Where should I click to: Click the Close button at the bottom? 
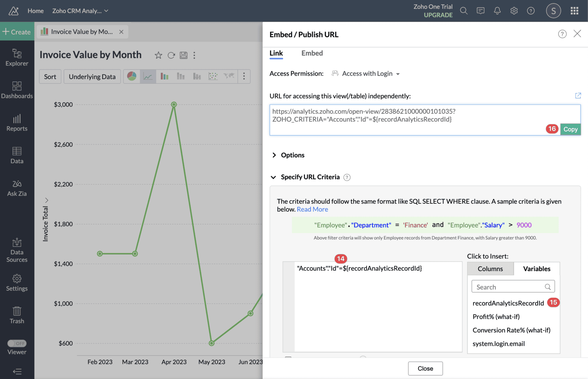point(425,368)
